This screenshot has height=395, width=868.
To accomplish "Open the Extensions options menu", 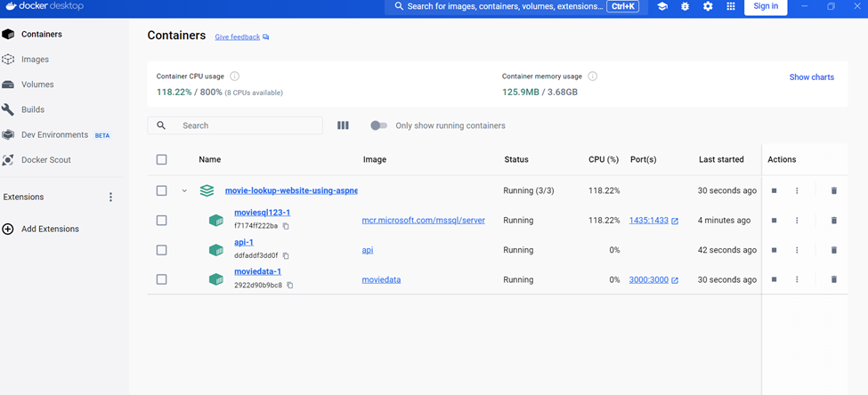I will click(110, 197).
